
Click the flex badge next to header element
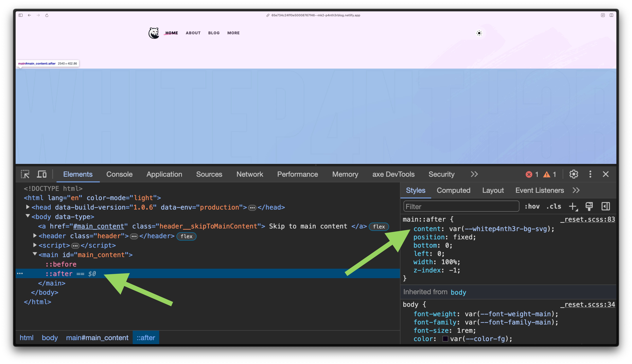(x=187, y=236)
